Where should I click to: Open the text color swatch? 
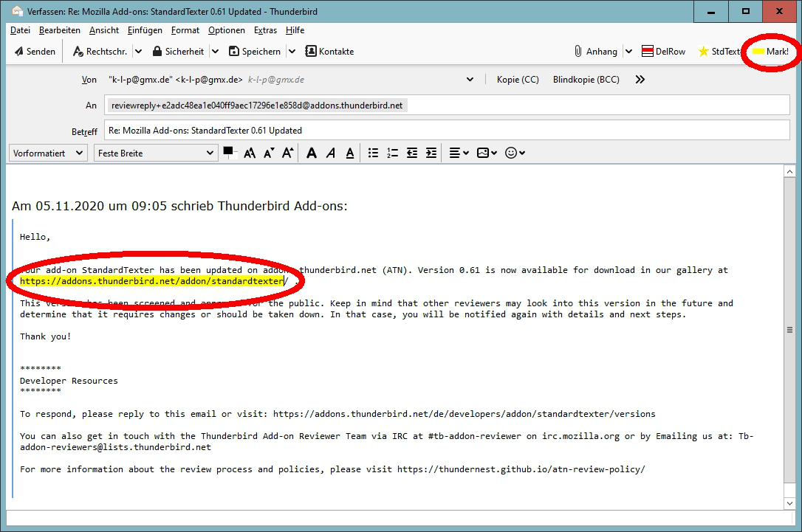230,152
